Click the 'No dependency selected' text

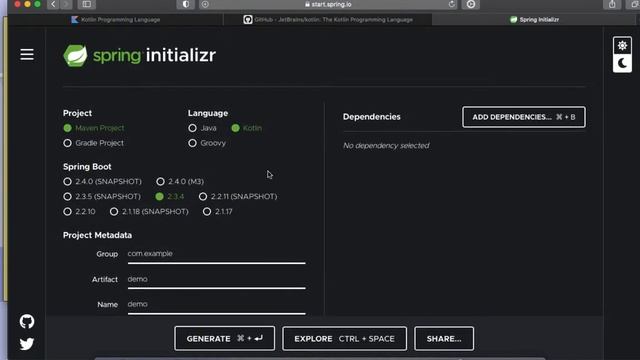point(386,146)
